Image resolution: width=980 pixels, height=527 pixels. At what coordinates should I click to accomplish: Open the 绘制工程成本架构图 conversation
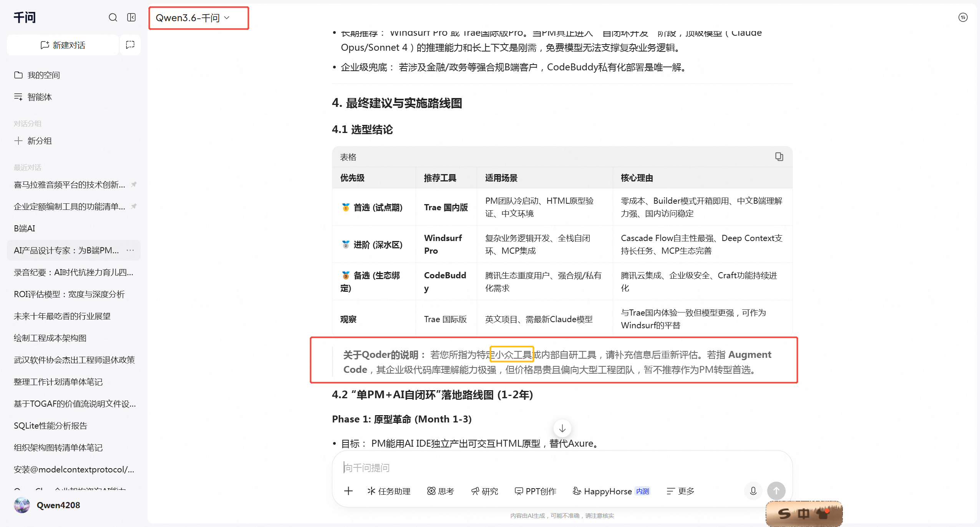73,338
